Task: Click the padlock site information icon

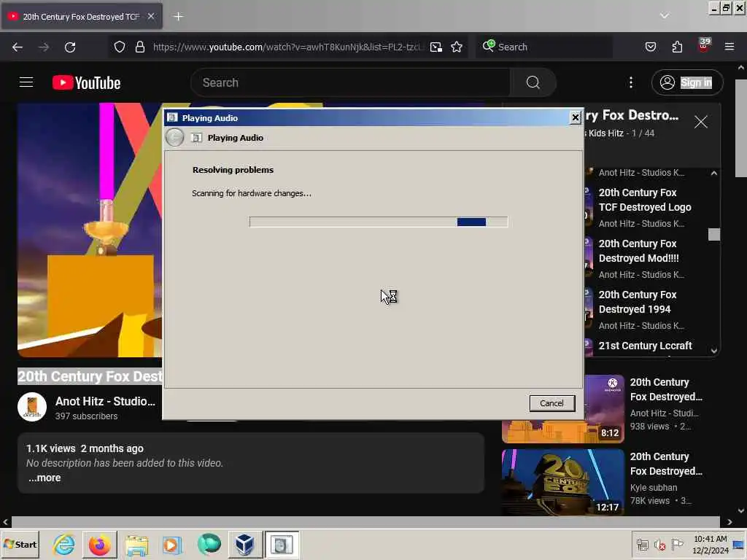Action: point(139,47)
